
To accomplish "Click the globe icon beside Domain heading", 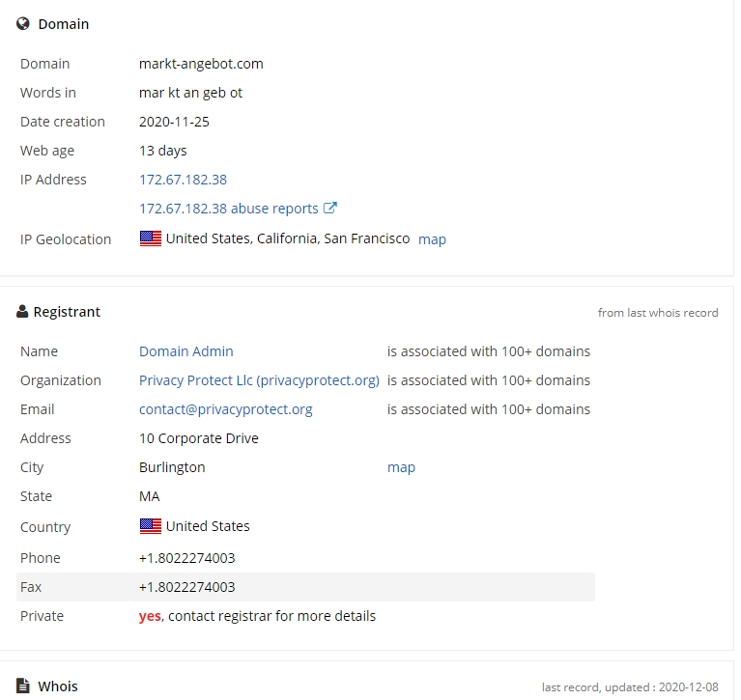I will point(23,24).
